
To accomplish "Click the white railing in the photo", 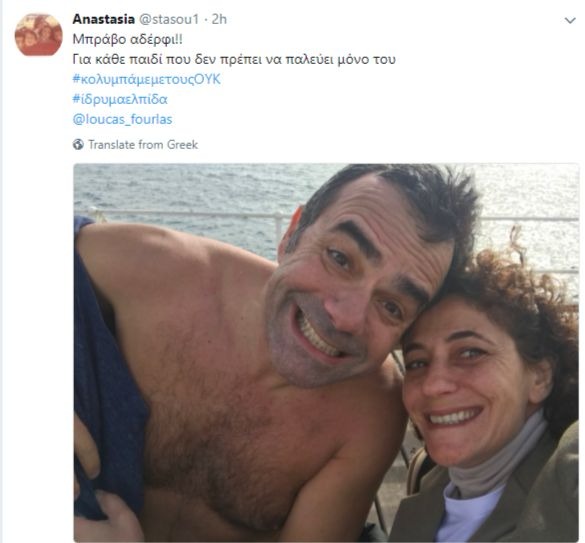I will 179,216.
